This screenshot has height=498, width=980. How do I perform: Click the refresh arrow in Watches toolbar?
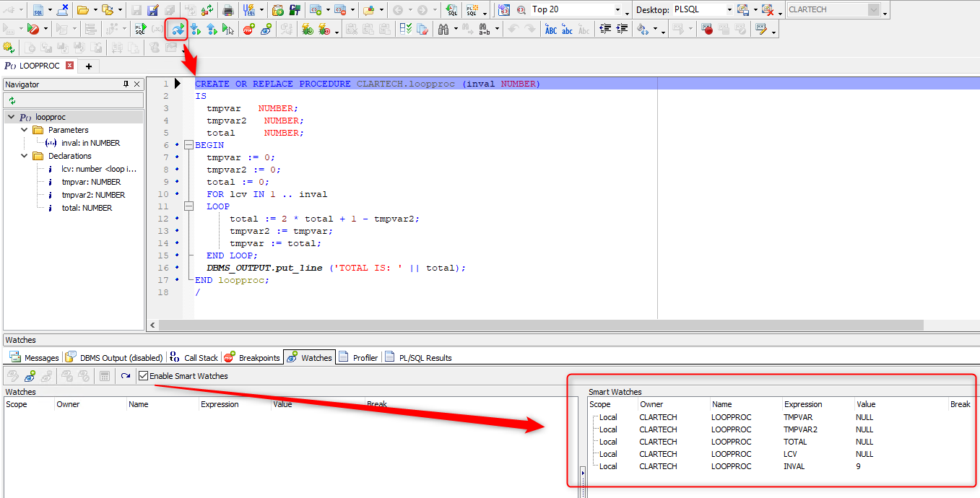click(x=126, y=376)
